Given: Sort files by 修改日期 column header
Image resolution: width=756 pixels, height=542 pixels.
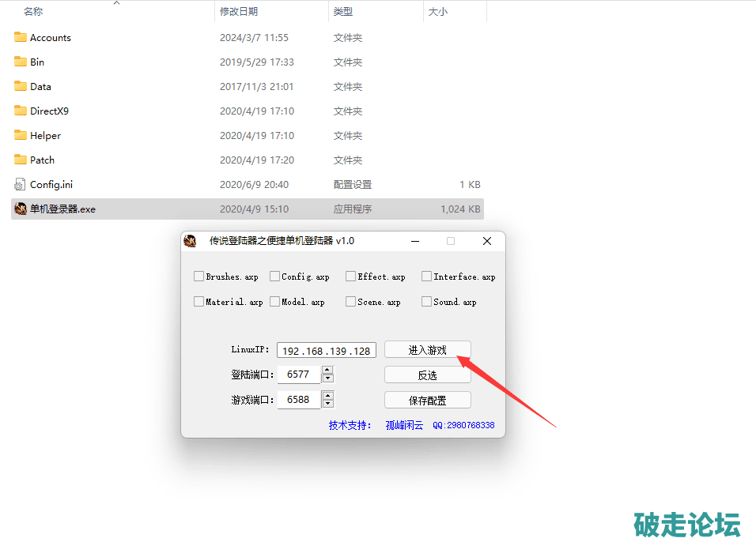Looking at the screenshot, I should (x=239, y=12).
